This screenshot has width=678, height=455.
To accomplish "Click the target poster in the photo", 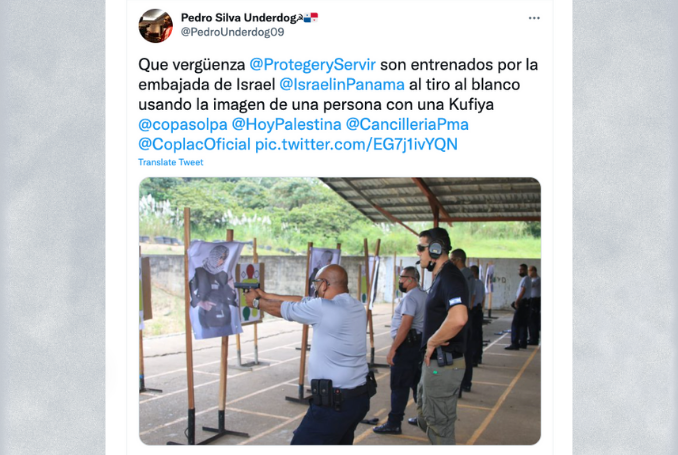I will point(214,289).
